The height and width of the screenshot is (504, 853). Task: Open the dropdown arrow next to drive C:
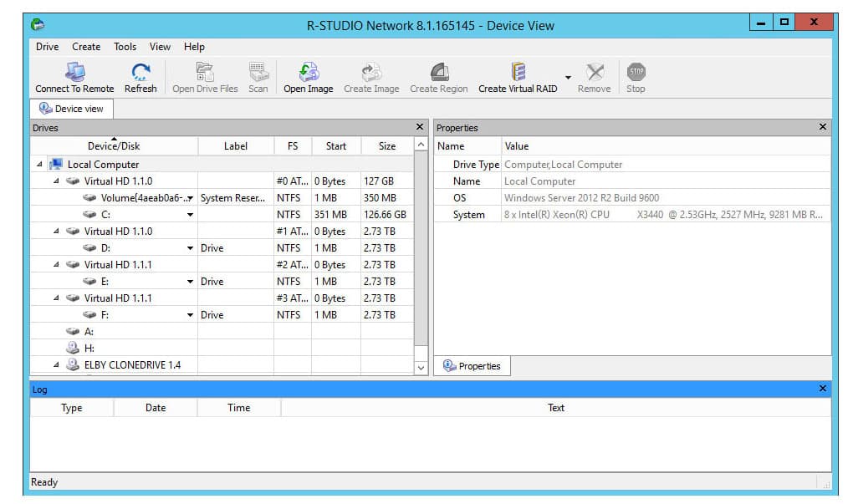tap(190, 214)
